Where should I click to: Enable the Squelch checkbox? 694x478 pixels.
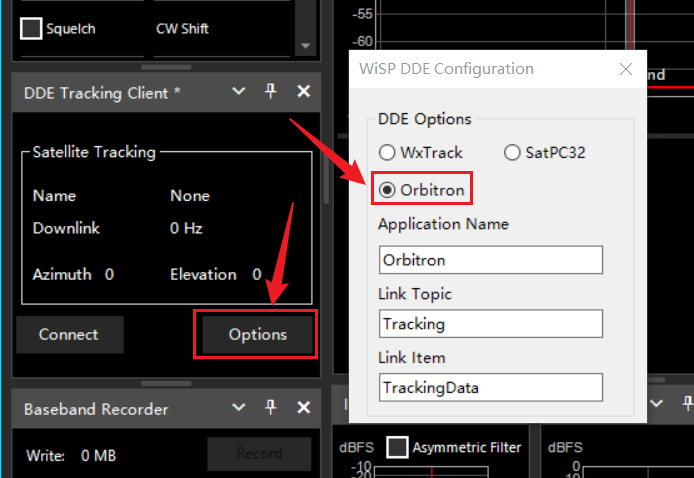(x=32, y=28)
